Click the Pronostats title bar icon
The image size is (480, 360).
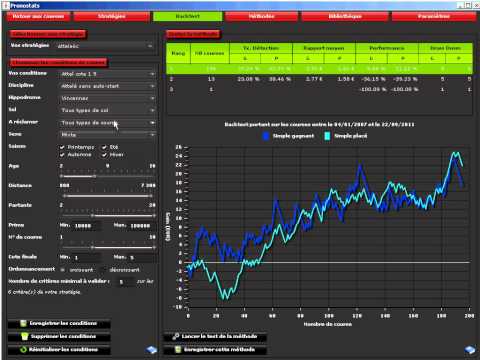6,5
